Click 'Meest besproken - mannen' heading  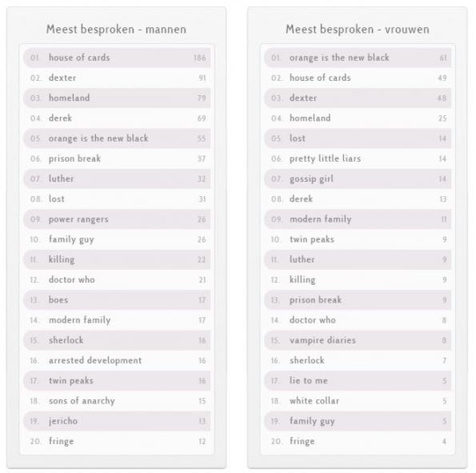click(x=116, y=30)
